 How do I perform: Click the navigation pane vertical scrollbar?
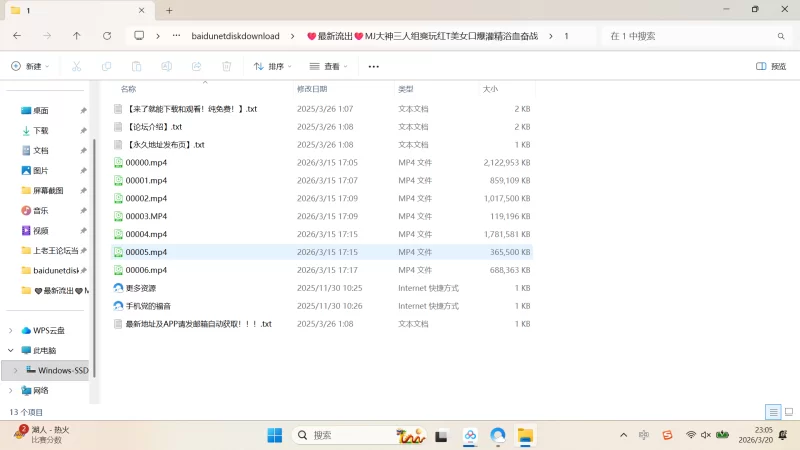coord(93,250)
